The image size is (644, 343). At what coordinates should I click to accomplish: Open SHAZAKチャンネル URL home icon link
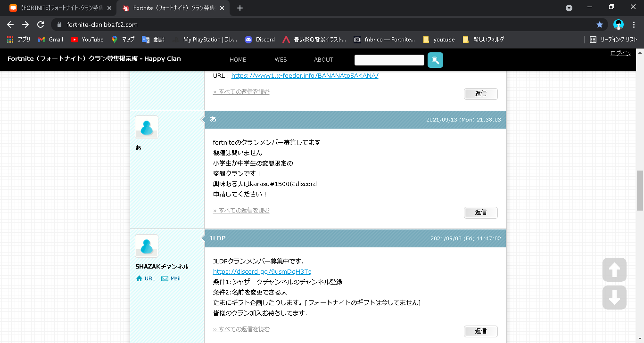(x=146, y=278)
